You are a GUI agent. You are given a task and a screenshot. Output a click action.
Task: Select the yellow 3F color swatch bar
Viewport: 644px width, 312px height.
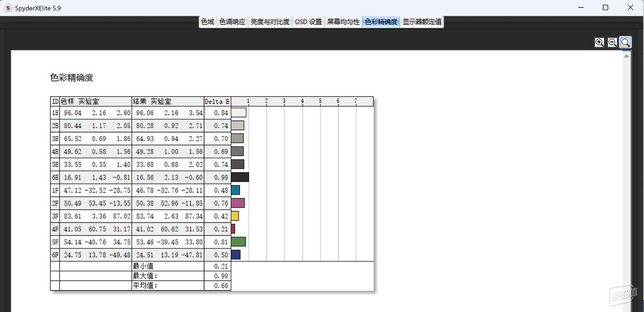point(235,216)
